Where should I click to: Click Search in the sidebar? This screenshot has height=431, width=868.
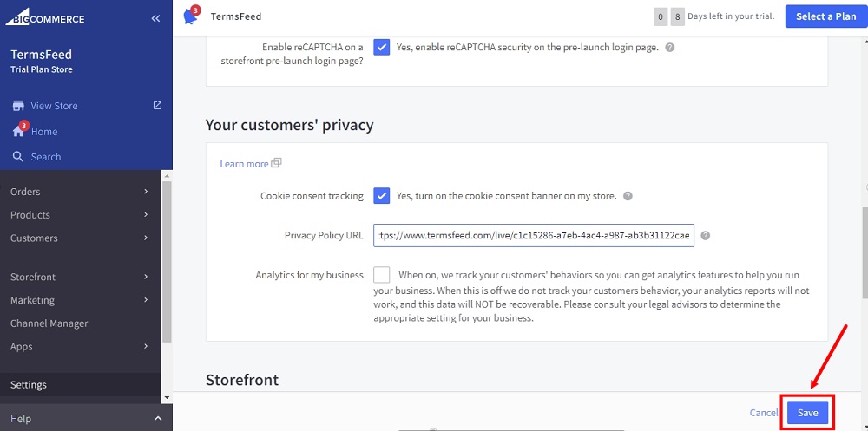click(46, 157)
